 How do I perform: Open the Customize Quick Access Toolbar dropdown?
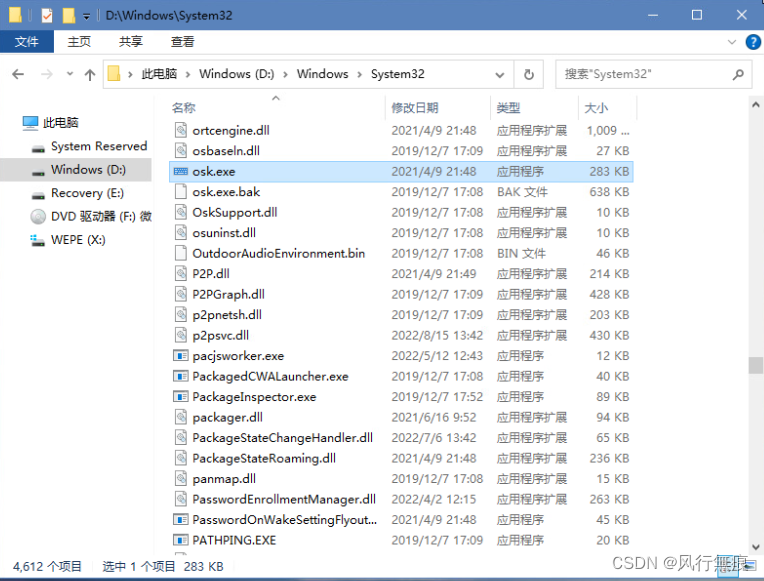coord(86,17)
